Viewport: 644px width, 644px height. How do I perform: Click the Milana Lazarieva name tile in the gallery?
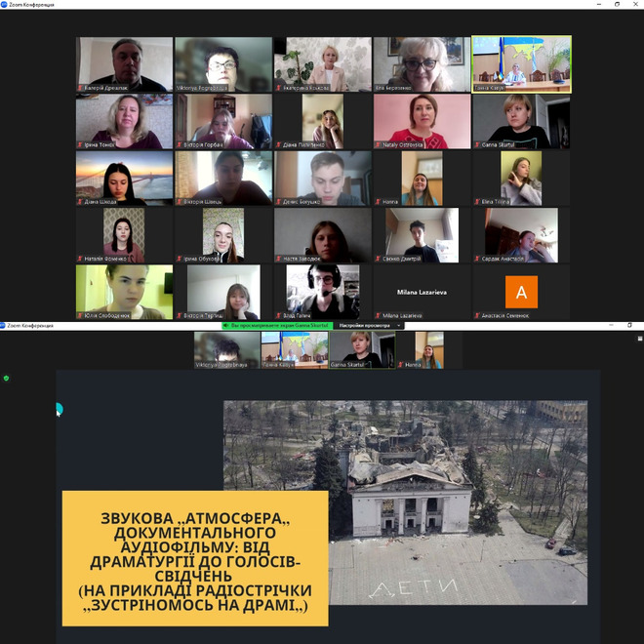point(422,292)
